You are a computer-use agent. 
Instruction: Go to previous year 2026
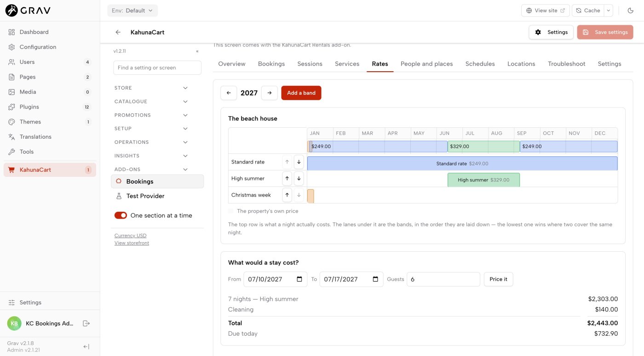tap(229, 93)
